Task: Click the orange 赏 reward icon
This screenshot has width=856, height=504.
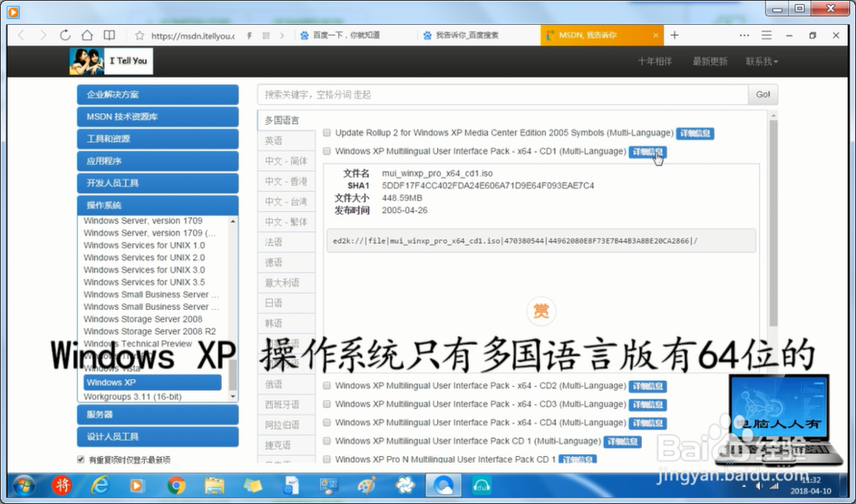Action: click(x=540, y=311)
